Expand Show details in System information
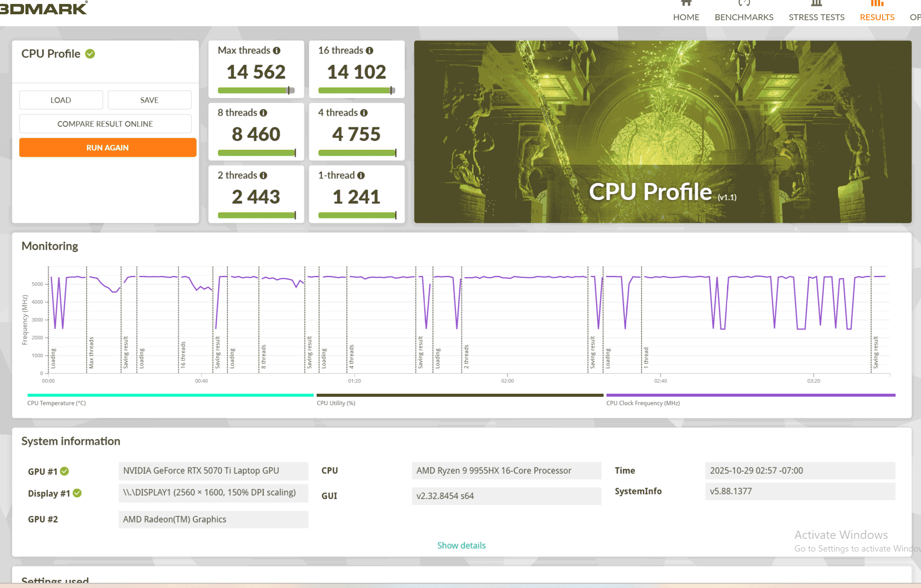The image size is (921, 588). 461,546
